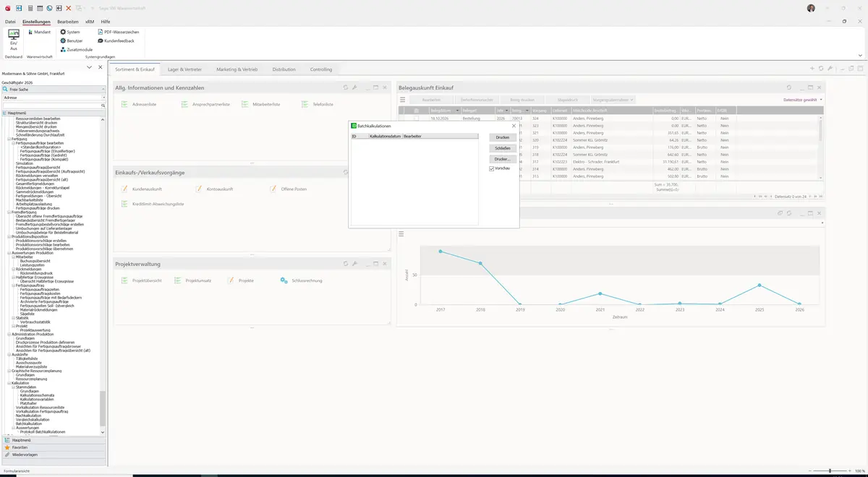
Task: Open PDF-Wasserzeichen settings
Action: click(x=118, y=33)
